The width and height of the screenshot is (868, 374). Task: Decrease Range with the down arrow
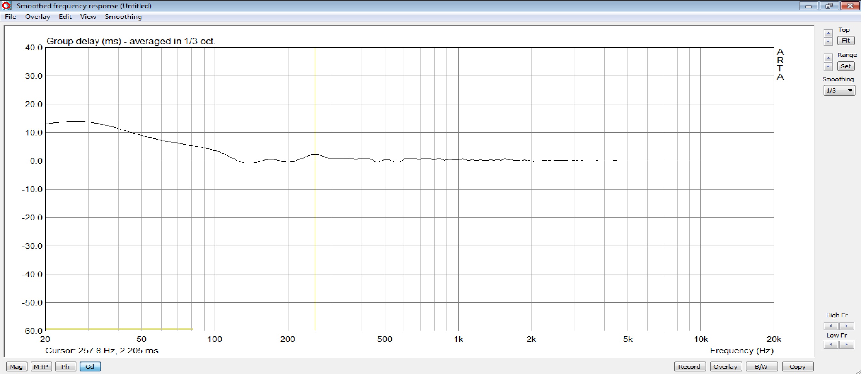828,66
